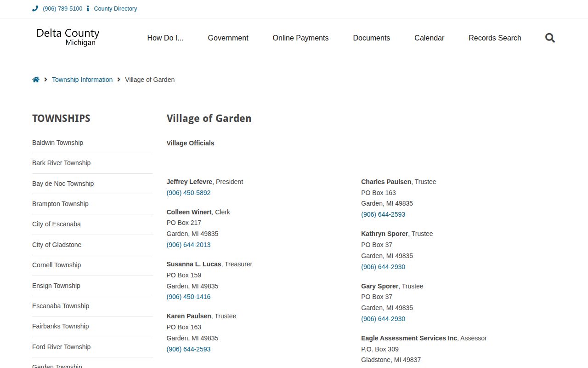Open Baldwin Township in sidebar
The image size is (588, 368).
point(57,143)
